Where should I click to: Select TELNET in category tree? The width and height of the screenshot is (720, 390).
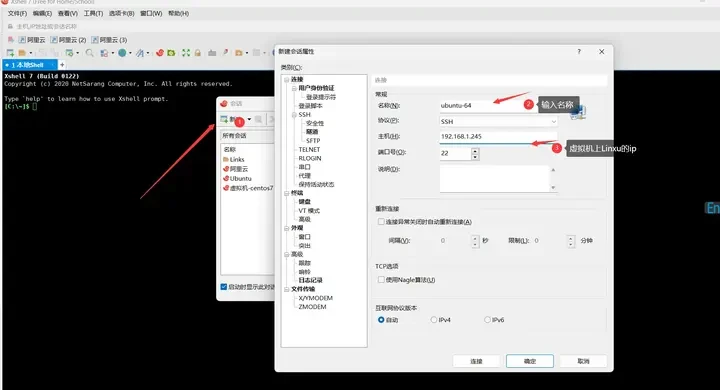coord(309,149)
